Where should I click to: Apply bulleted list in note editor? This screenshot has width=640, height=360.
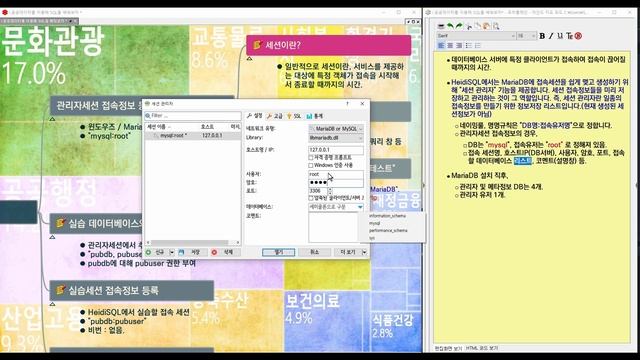coord(469,46)
